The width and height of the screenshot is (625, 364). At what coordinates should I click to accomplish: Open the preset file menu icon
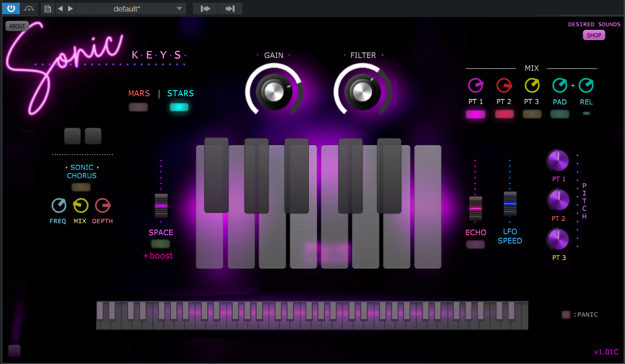[x=47, y=8]
